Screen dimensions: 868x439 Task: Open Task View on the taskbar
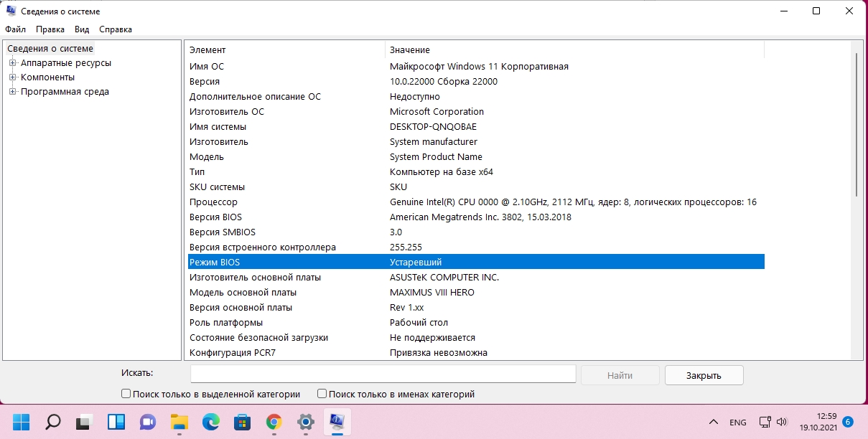pyautogui.click(x=85, y=422)
